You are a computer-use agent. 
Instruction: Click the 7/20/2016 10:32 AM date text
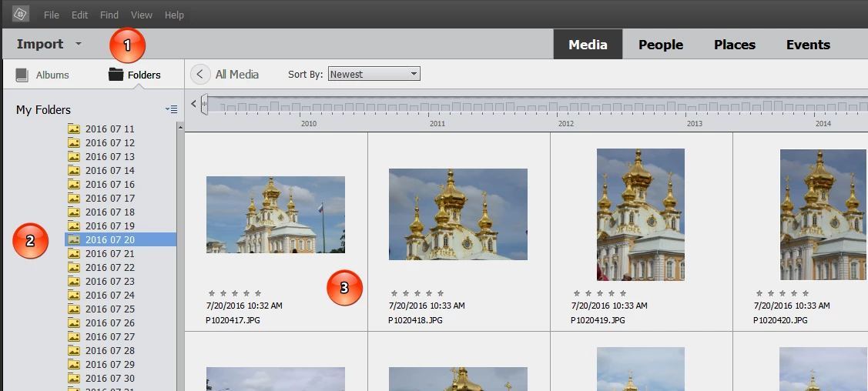tap(244, 306)
